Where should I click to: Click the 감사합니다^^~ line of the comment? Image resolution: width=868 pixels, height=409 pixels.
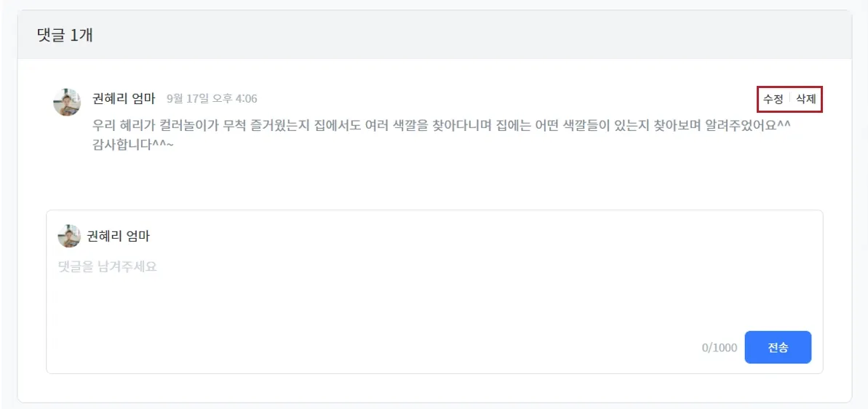133,144
